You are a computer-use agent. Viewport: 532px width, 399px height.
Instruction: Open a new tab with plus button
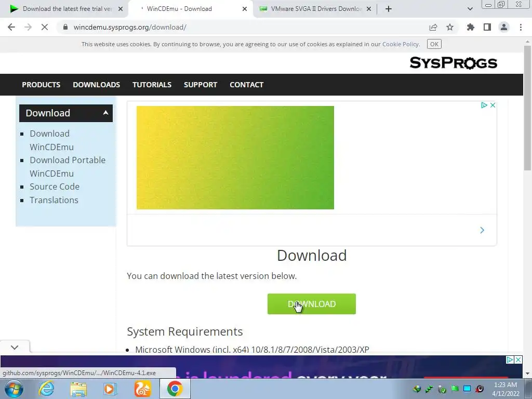pos(389,9)
